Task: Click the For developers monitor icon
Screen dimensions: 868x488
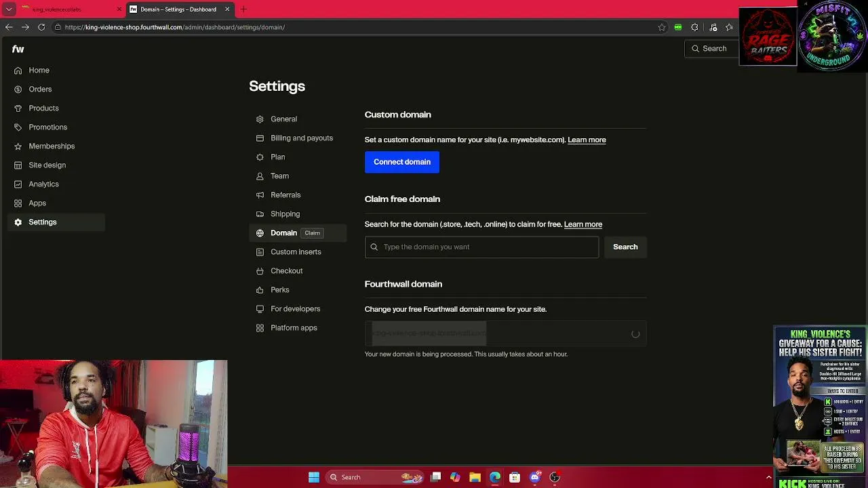Action: [260, 309]
